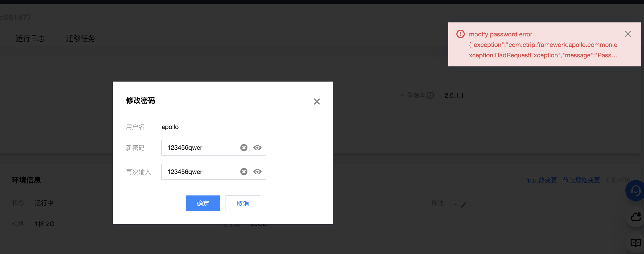644x254 pixels.
Task: Open the documentation book icon
Action: click(x=636, y=242)
